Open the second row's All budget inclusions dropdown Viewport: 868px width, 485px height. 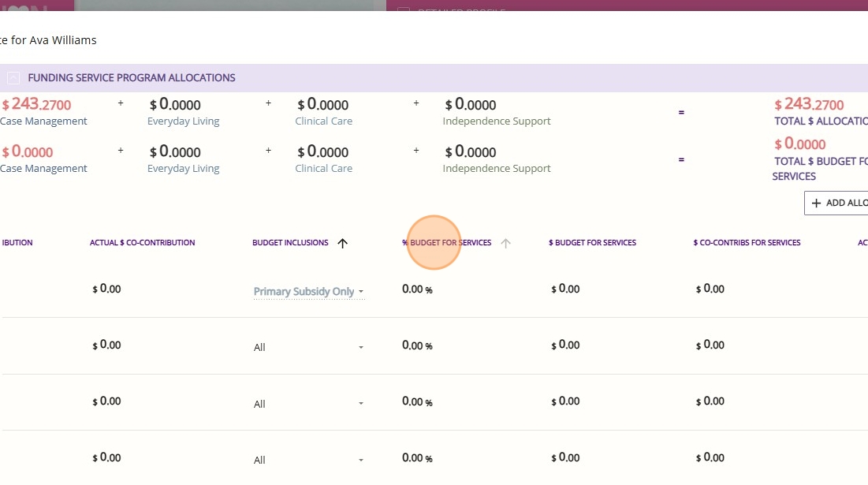pyautogui.click(x=308, y=348)
